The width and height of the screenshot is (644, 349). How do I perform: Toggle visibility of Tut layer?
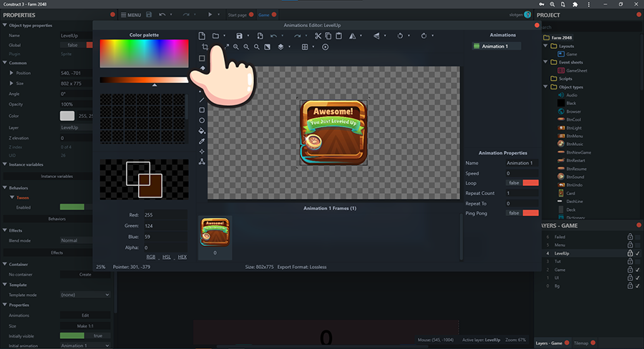[x=638, y=262]
